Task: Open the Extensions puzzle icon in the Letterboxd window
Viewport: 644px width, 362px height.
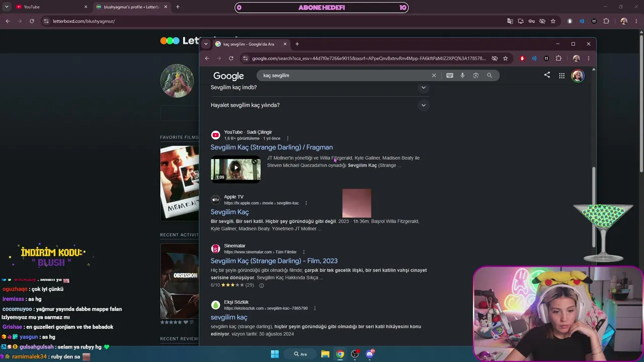Action: coord(606,21)
